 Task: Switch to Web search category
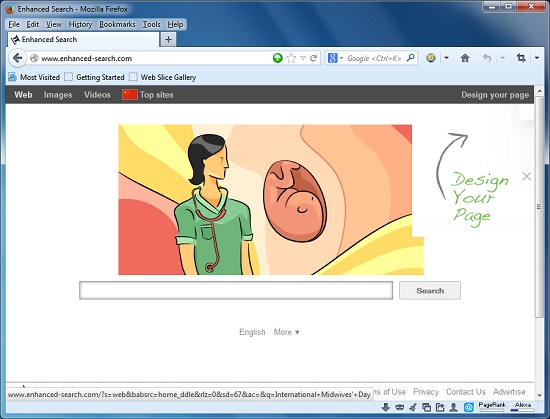(23, 95)
